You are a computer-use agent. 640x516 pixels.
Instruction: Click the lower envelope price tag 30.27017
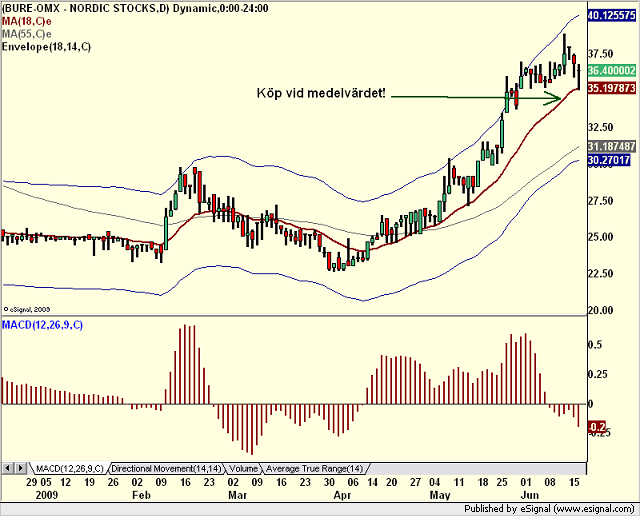609,160
